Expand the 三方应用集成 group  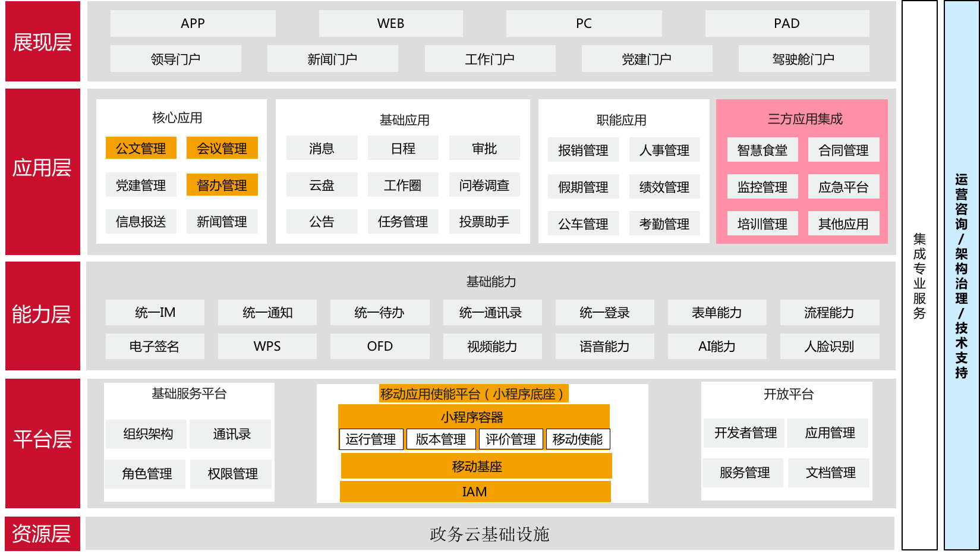coord(802,117)
